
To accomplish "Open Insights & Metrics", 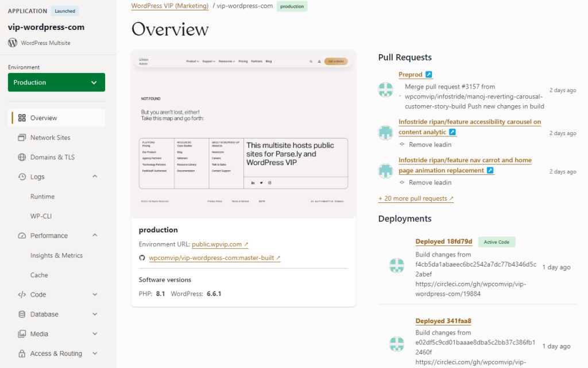I will tap(56, 255).
